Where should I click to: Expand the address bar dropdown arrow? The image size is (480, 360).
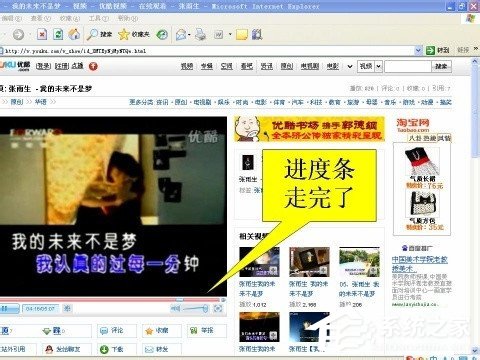(418, 51)
